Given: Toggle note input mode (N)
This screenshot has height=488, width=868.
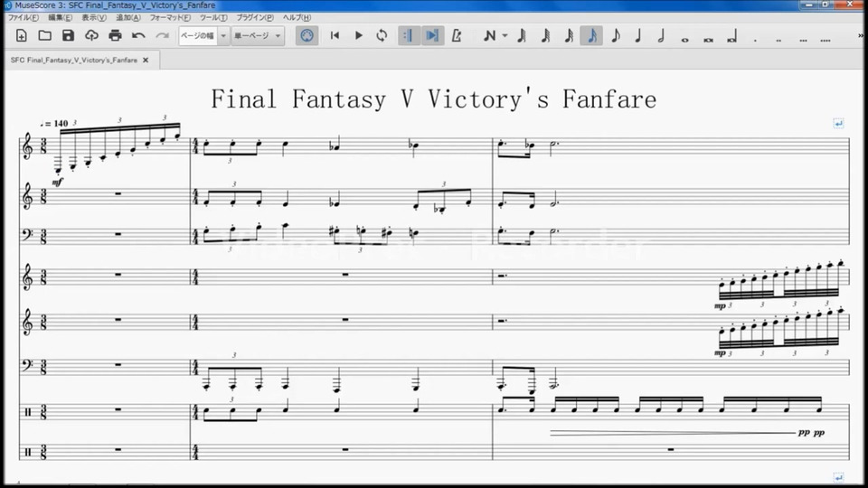Looking at the screenshot, I should [489, 36].
